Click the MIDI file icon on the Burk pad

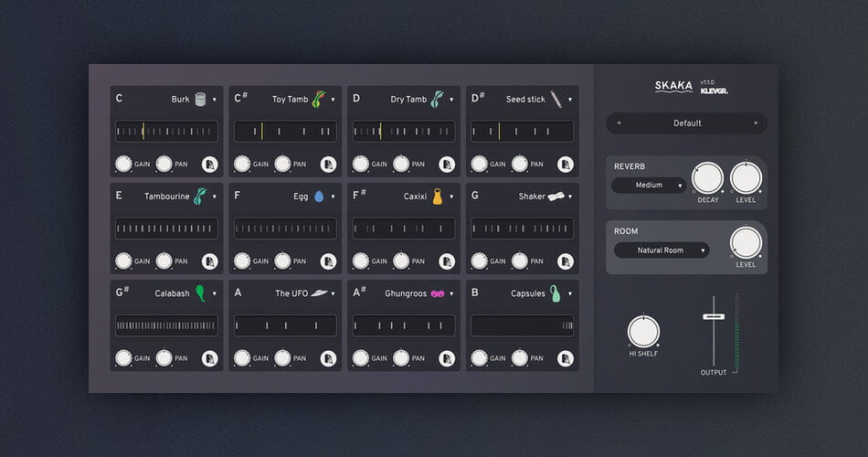(x=209, y=165)
